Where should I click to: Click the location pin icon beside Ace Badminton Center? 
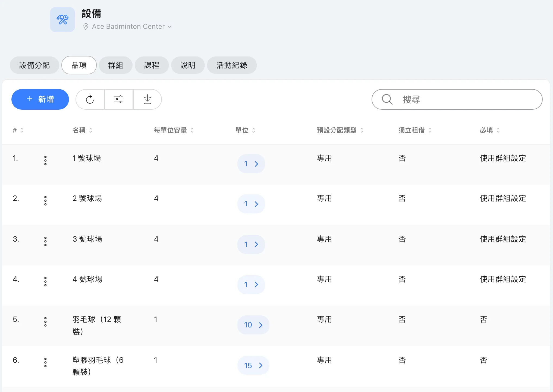[86, 27]
